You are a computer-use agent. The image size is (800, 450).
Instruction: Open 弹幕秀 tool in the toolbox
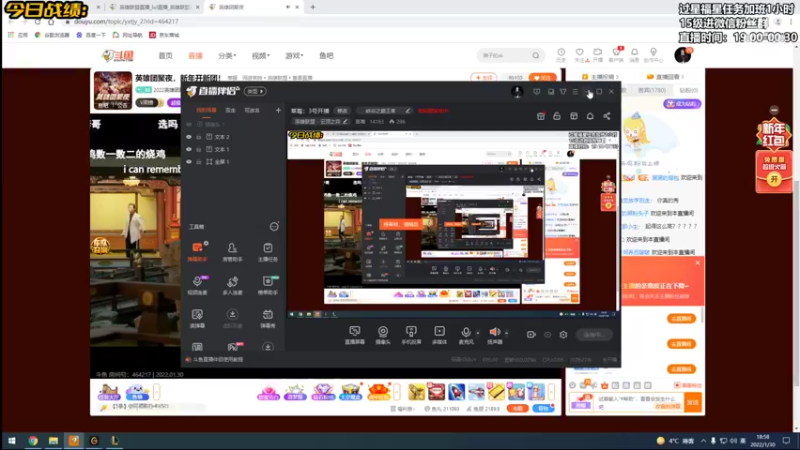coord(267,318)
